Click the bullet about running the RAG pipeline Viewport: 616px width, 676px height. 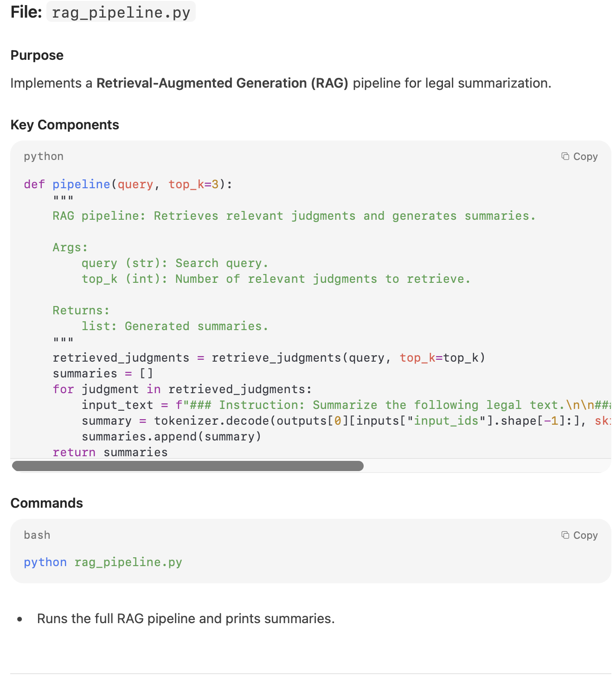pyautogui.click(x=186, y=619)
